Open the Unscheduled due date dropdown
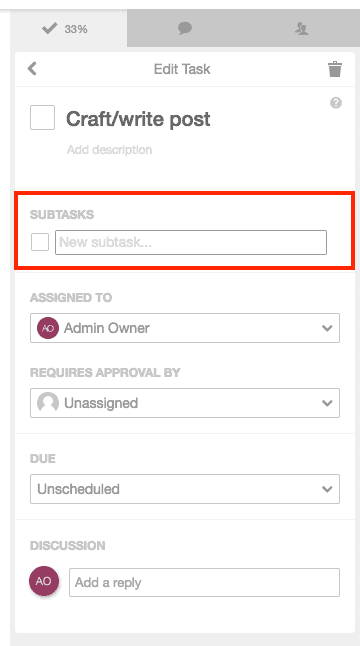The height and width of the screenshot is (646, 360). pos(185,489)
